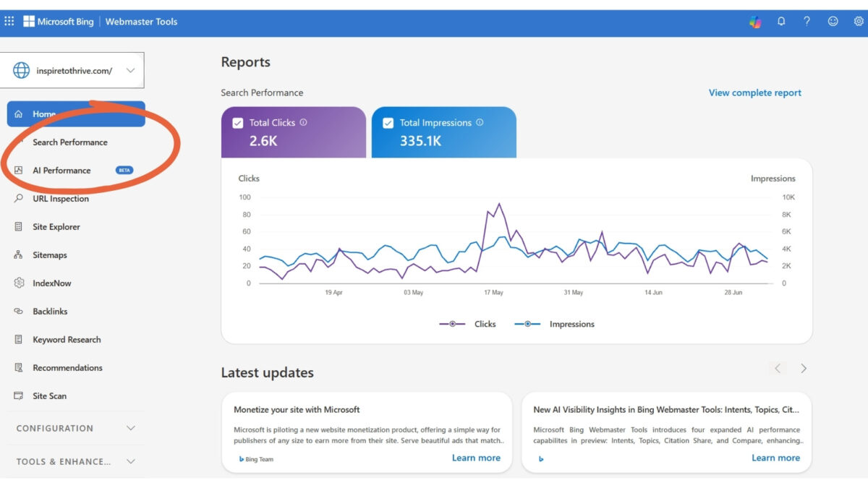Click the Backlinks chain icon
The height and width of the screenshot is (488, 868).
19,312
